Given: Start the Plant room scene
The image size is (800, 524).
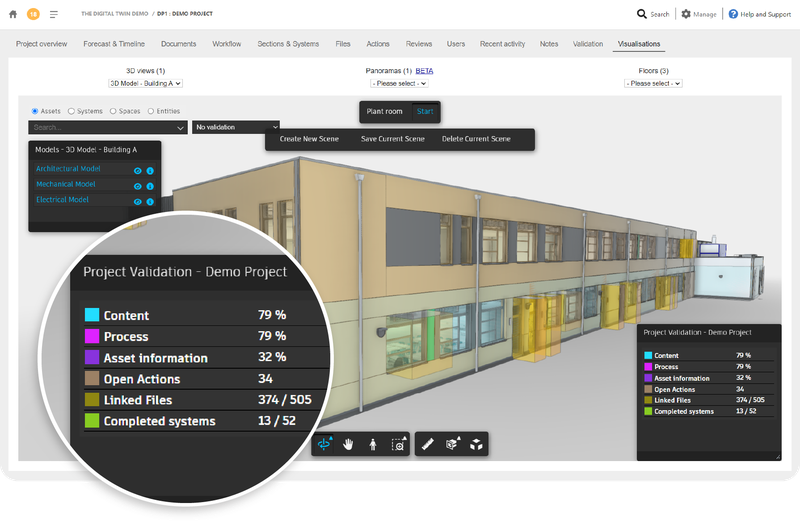Looking at the screenshot, I should 425,111.
